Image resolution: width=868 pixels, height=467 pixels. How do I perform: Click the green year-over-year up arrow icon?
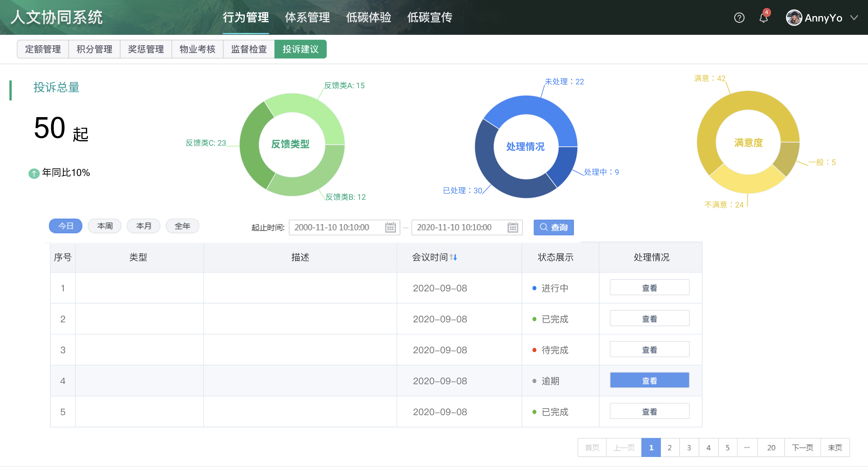point(34,173)
